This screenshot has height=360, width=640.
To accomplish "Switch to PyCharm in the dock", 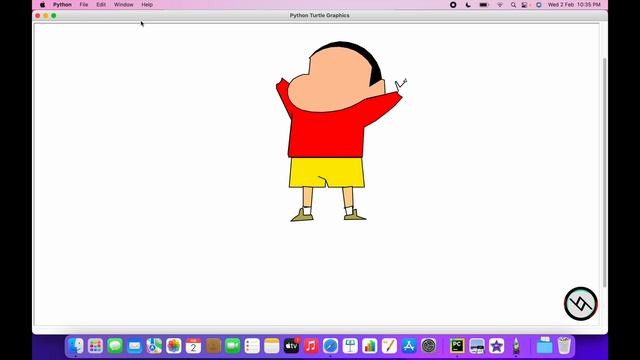I will coord(457,346).
